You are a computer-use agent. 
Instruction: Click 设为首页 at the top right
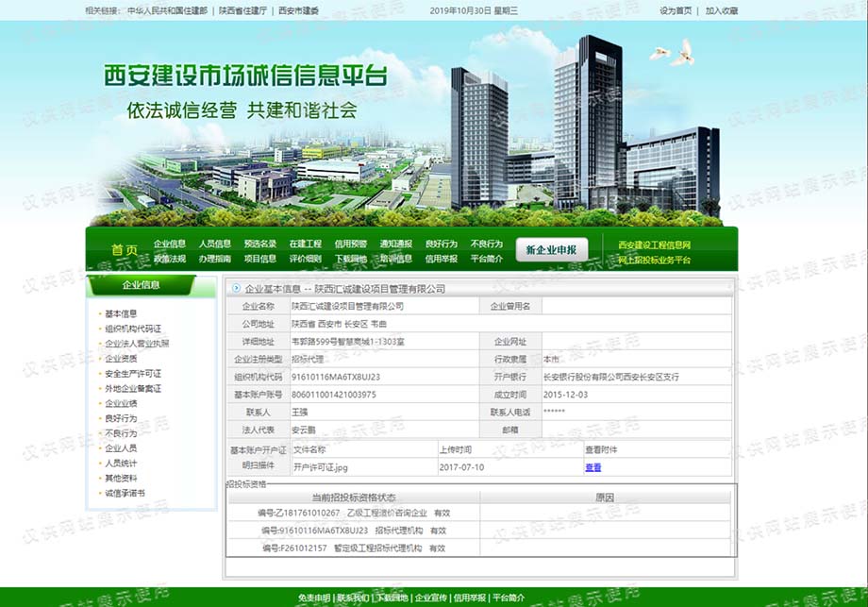(676, 10)
